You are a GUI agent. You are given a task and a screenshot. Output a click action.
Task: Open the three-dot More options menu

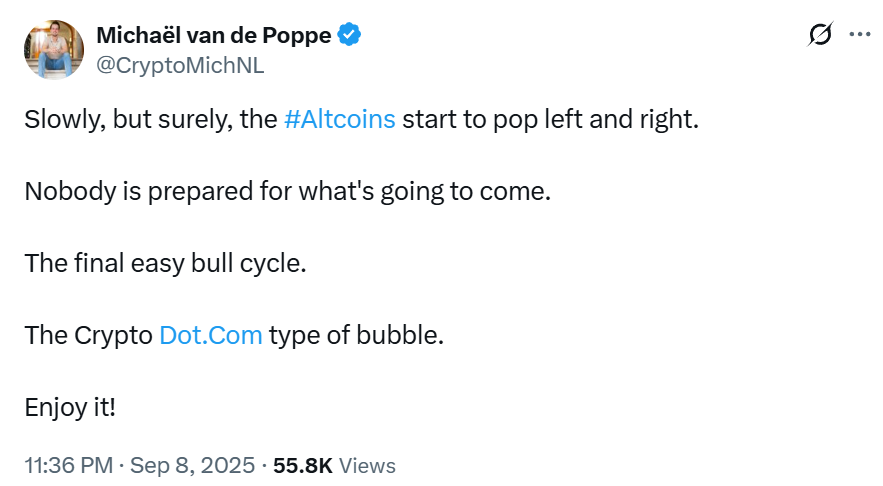859,34
